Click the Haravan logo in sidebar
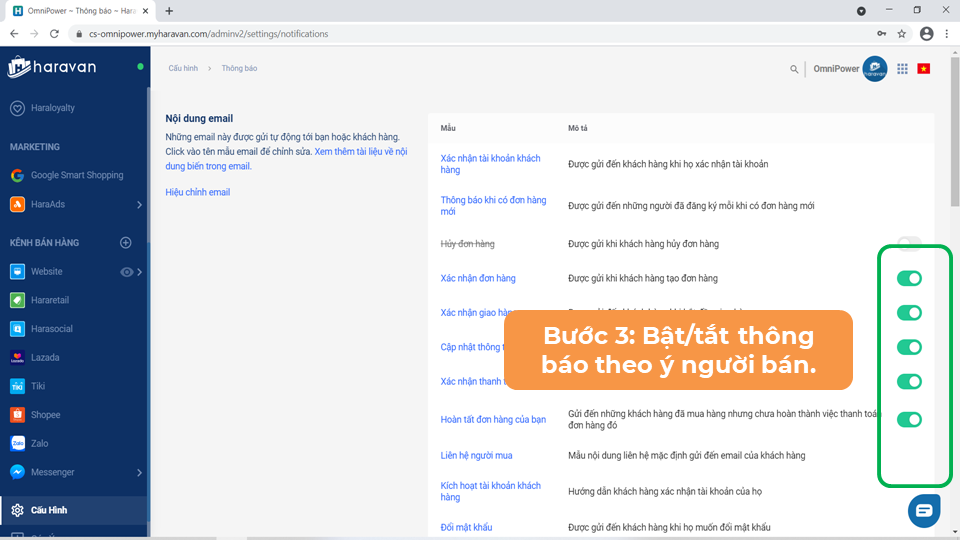This screenshot has width=960, height=540. [x=52, y=68]
